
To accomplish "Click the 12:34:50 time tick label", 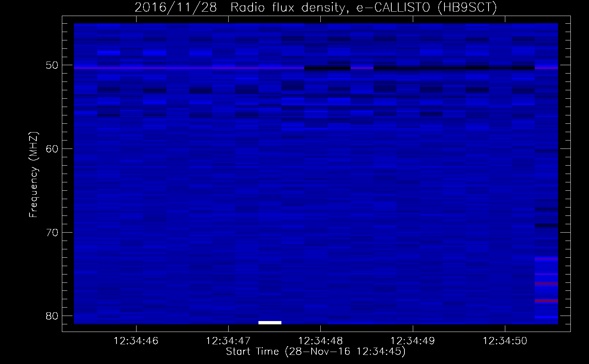I will click(x=505, y=341).
